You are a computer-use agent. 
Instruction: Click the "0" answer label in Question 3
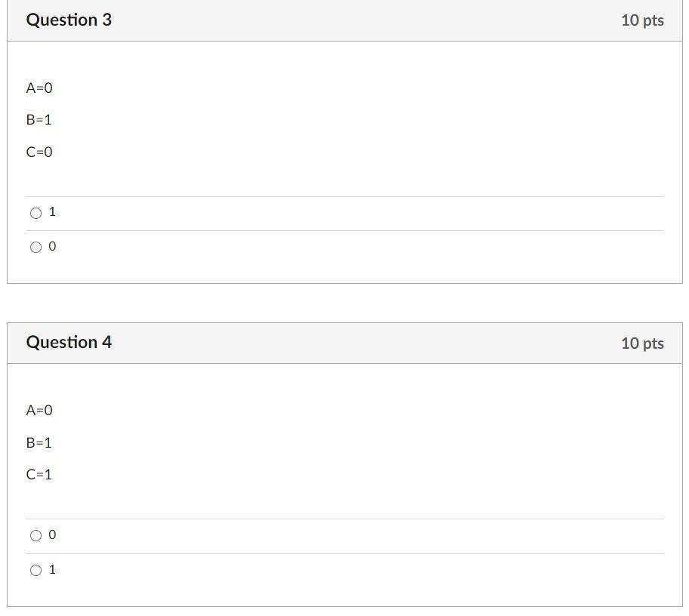click(x=51, y=246)
